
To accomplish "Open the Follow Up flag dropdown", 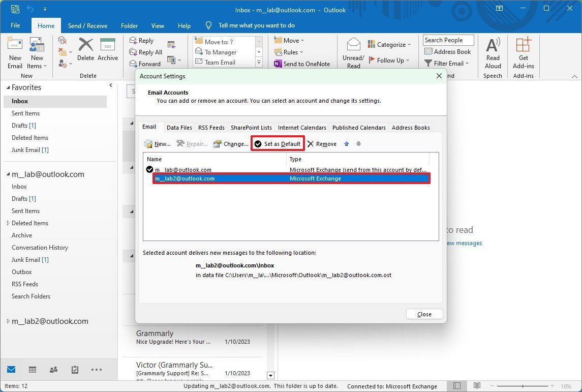I will 389,60.
